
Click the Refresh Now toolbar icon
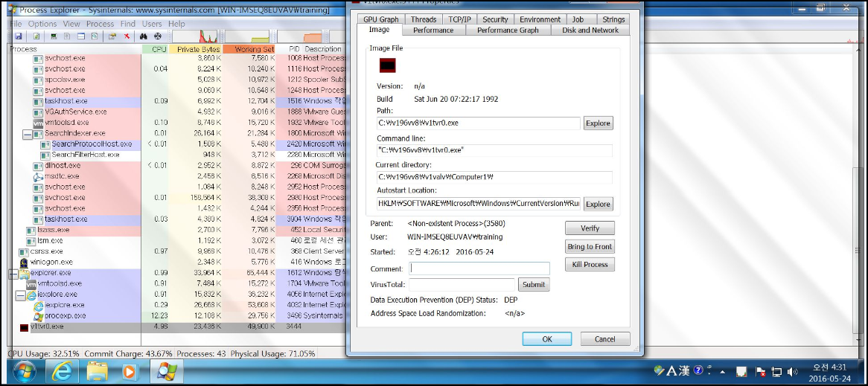pyautogui.click(x=36, y=36)
